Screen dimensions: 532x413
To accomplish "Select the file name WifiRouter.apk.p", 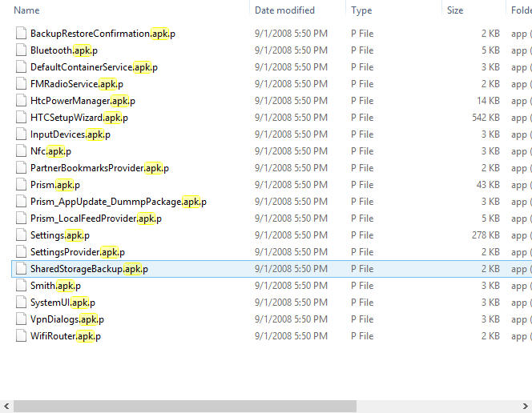I will (66, 336).
